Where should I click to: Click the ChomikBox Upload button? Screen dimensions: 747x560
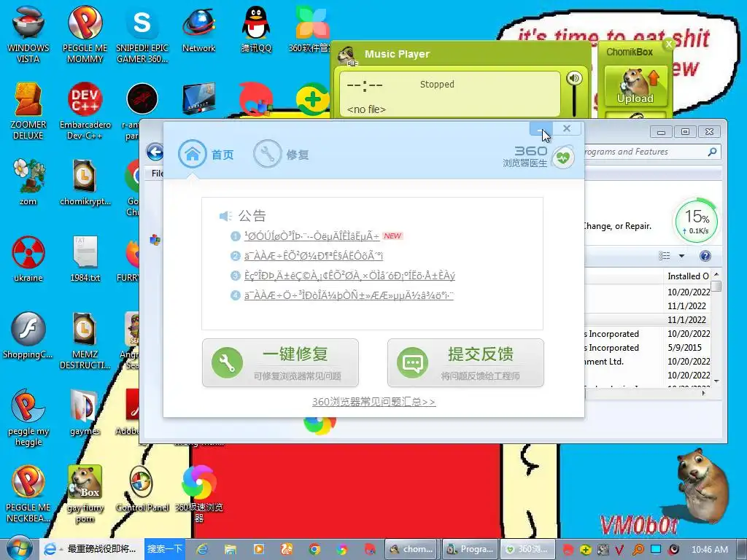click(x=635, y=86)
